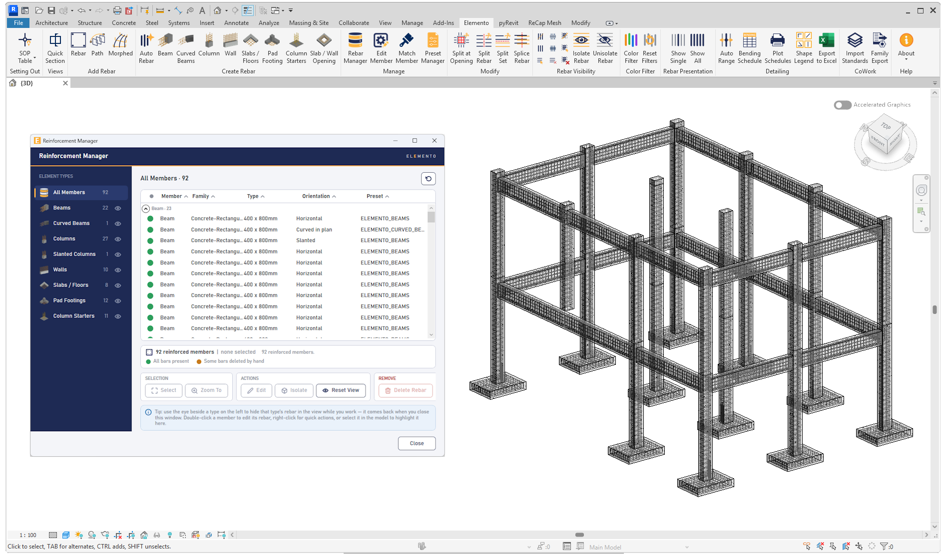
Task: Sort by the Family column header
Action: click(x=203, y=196)
